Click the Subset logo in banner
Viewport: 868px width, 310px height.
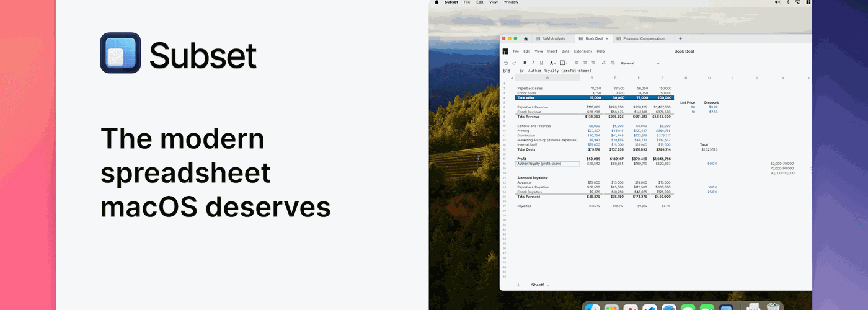[x=120, y=53]
